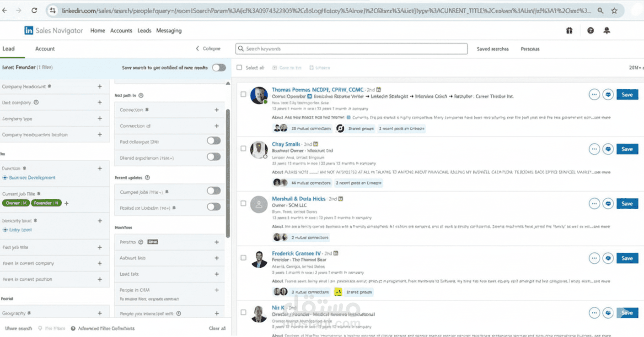Open Thomas Pomnes profile photo
Image resolution: width=644 pixels, height=337 pixels.
259,95
